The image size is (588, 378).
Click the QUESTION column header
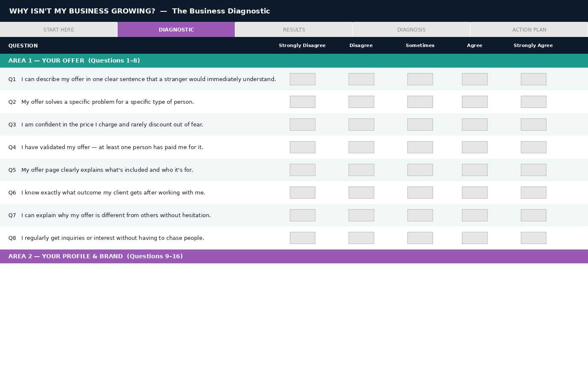tap(23, 45)
